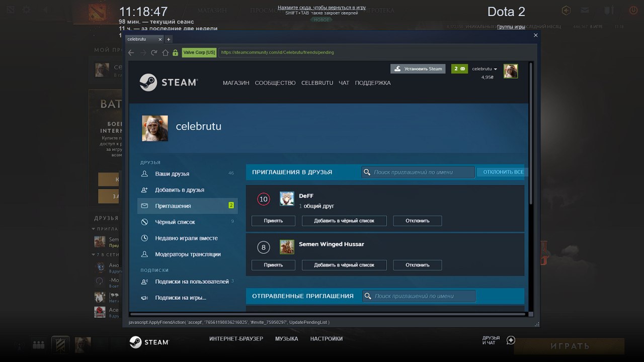Add DeFF to the block list
Image resolution: width=644 pixels, height=362 pixels.
pyautogui.click(x=344, y=221)
